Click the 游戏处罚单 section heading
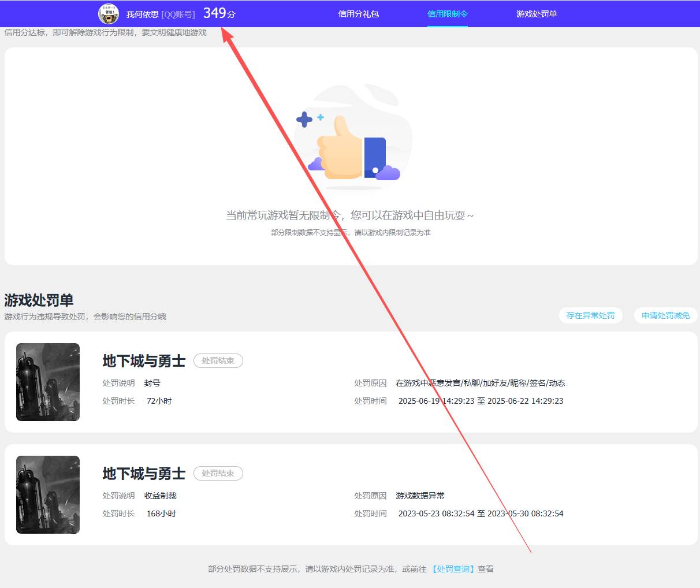 pyautogui.click(x=39, y=300)
